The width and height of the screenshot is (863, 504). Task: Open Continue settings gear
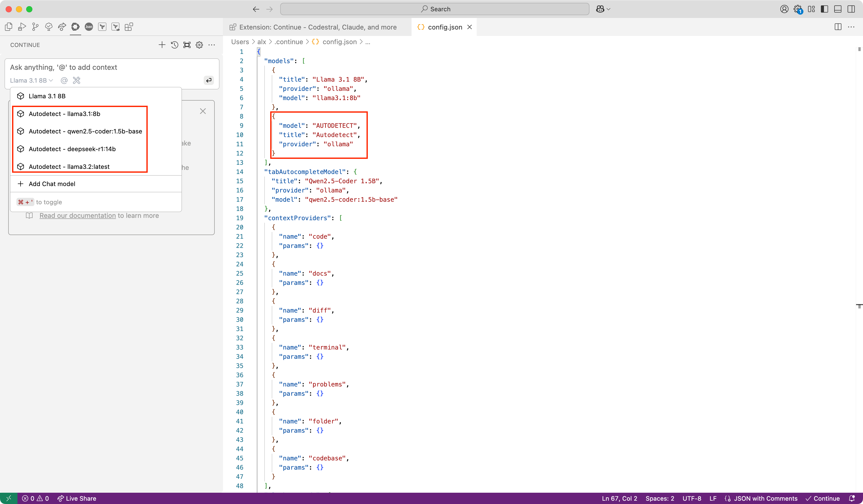click(199, 45)
